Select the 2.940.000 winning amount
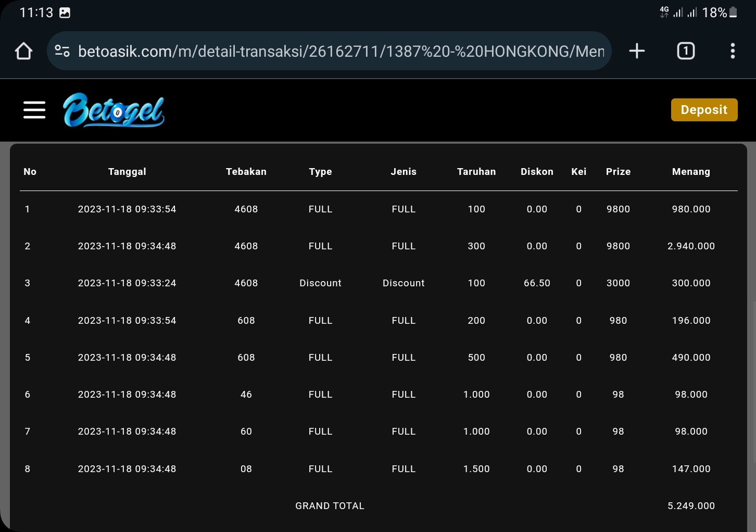This screenshot has width=756, height=532. pos(691,246)
